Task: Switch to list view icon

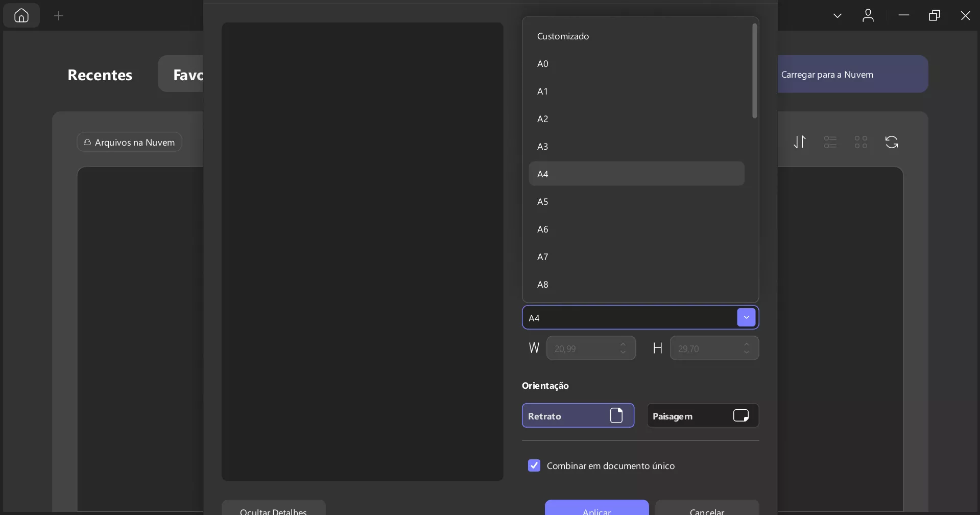Action: 830,142
